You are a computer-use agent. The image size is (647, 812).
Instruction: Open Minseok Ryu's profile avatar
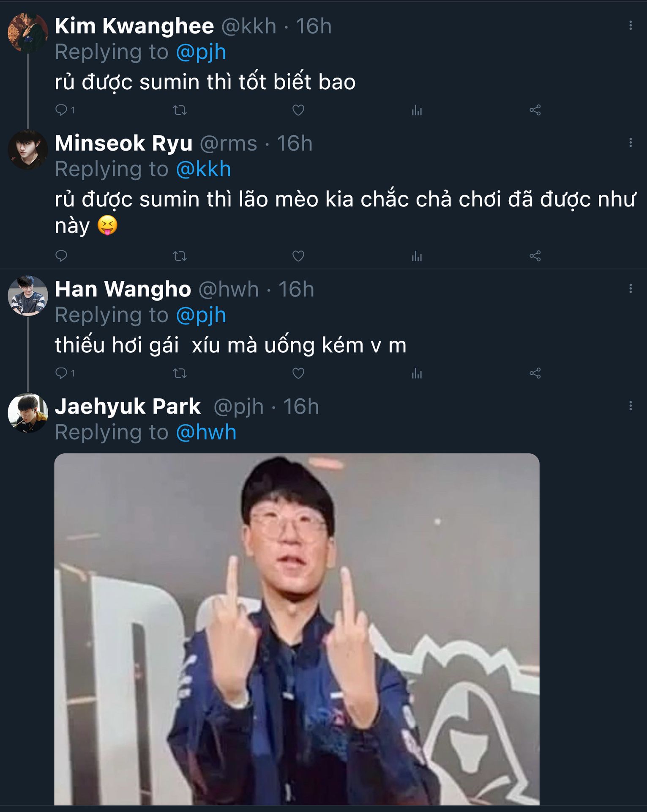pos(28,150)
